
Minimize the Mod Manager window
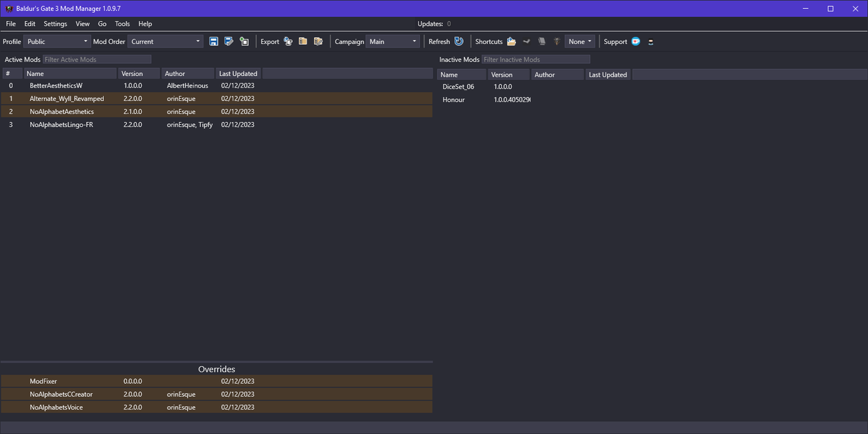806,8
